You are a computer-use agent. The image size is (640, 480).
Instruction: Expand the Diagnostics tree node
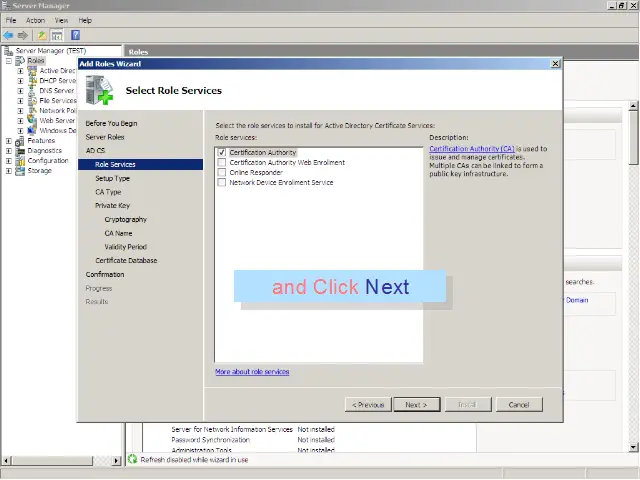tap(9, 151)
